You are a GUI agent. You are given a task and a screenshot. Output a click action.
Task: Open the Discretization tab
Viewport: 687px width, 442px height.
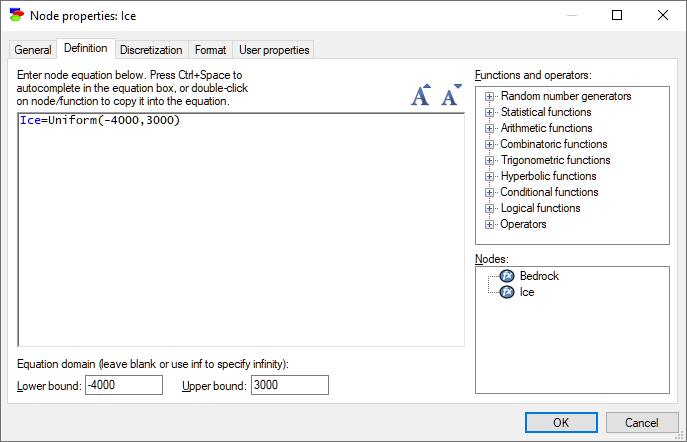151,50
